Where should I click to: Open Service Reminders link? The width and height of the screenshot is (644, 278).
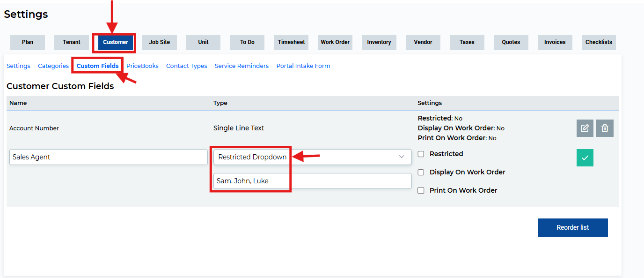tap(241, 66)
